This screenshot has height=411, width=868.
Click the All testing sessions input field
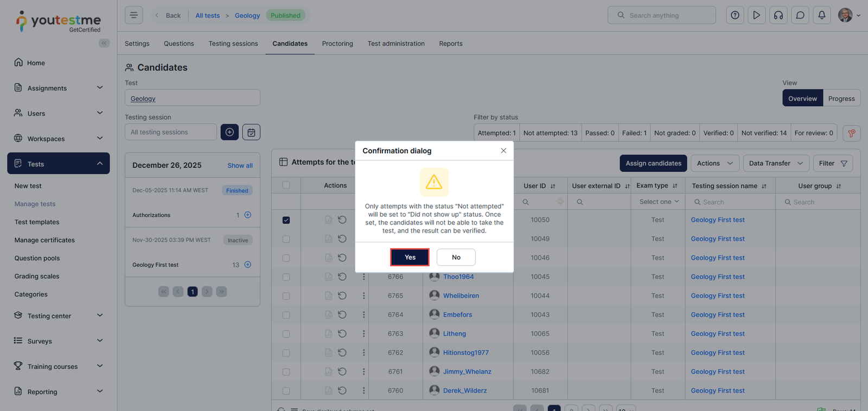(171, 132)
